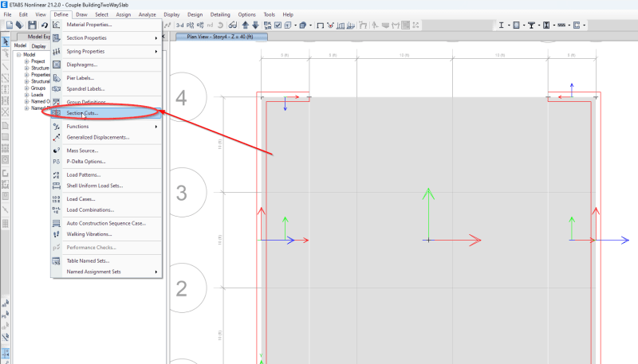Click the P-Delta Options icon
The width and height of the screenshot is (638, 364).
(57, 161)
